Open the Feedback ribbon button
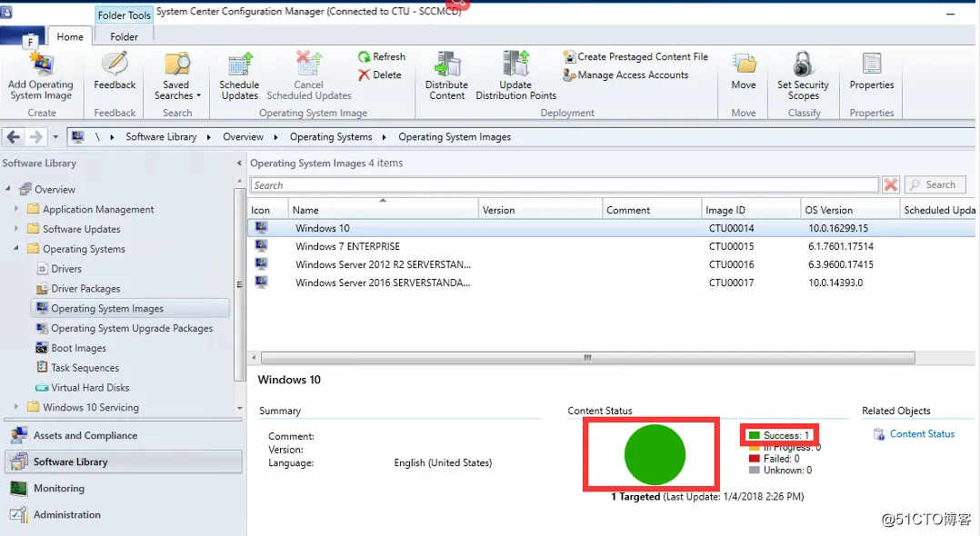The width and height of the screenshot is (980, 536). (x=115, y=72)
